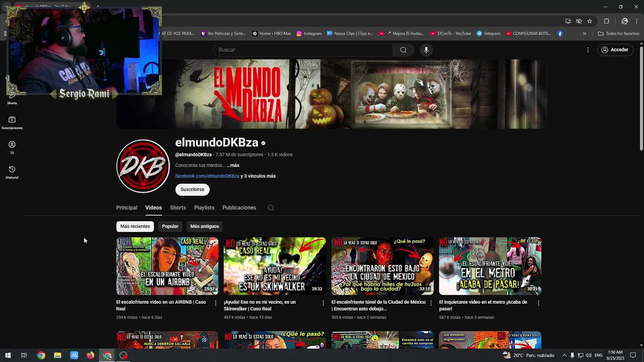
Task: Open the Telegram bookmark
Action: [x=489, y=34]
